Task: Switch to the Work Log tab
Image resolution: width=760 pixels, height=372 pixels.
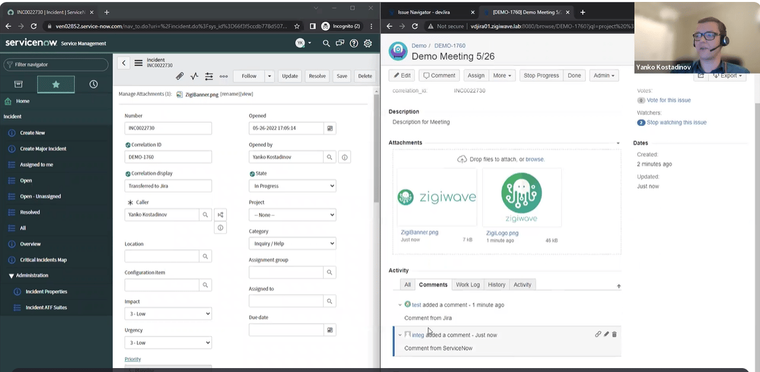Action: click(x=468, y=285)
